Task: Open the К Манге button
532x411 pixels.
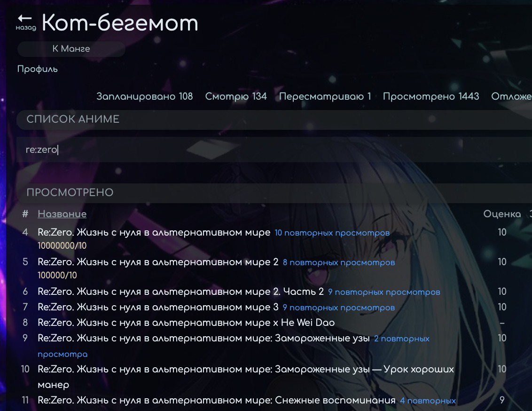Action: pyautogui.click(x=71, y=49)
